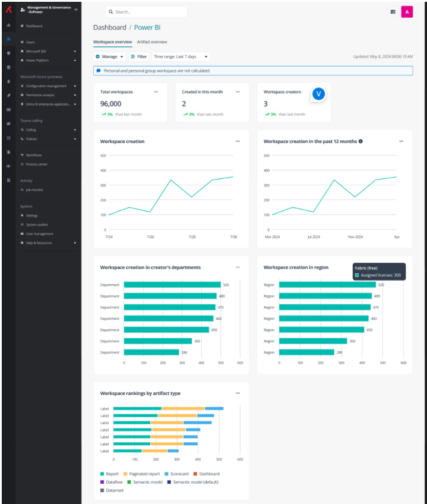Open the shield icon in the rail

(9, 53)
